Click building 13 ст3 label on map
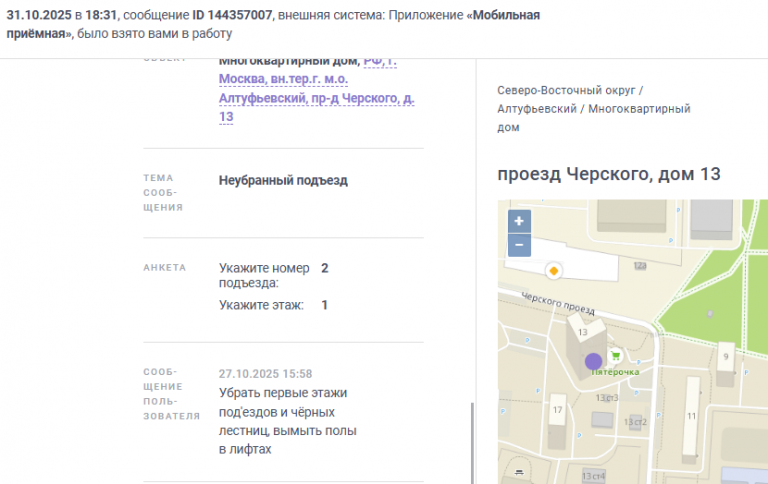Viewport: 768px width, 484px height. point(607,398)
